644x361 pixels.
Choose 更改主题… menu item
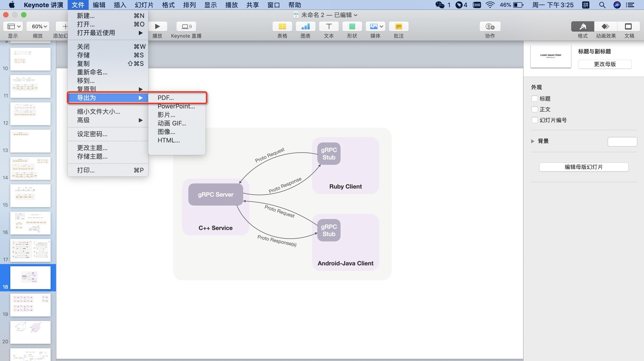pyautogui.click(x=108, y=148)
